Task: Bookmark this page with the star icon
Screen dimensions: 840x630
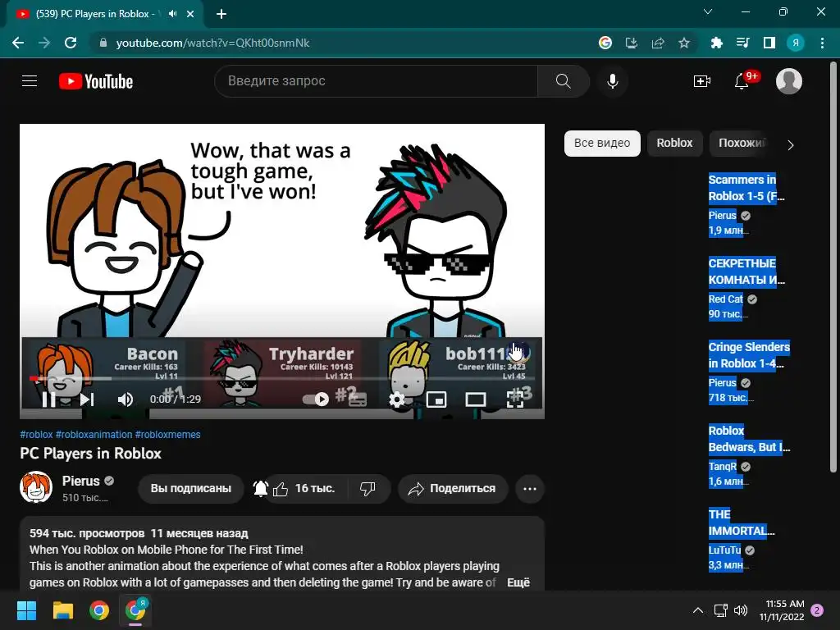Action: tap(684, 43)
